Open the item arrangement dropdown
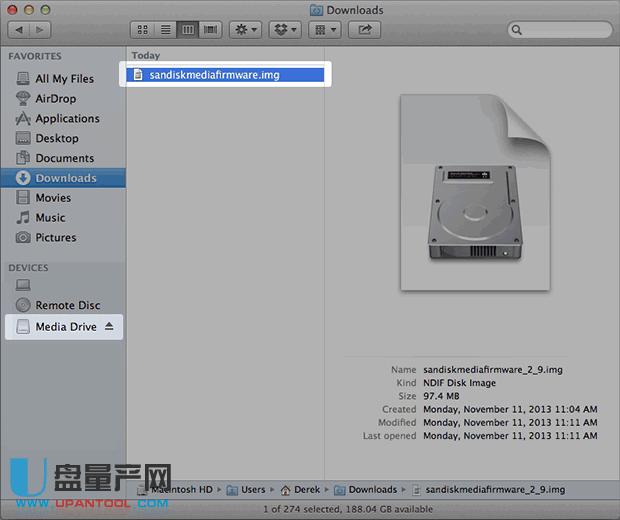 point(325,30)
